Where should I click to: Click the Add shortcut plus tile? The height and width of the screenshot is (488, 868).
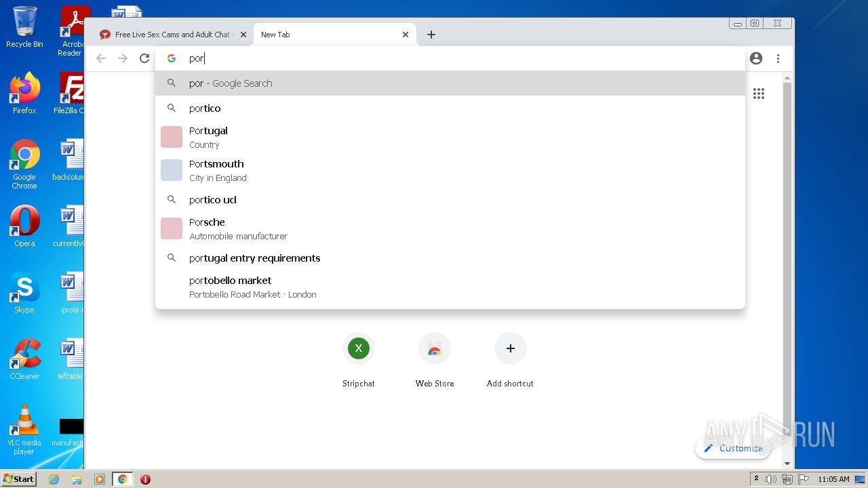click(x=511, y=361)
